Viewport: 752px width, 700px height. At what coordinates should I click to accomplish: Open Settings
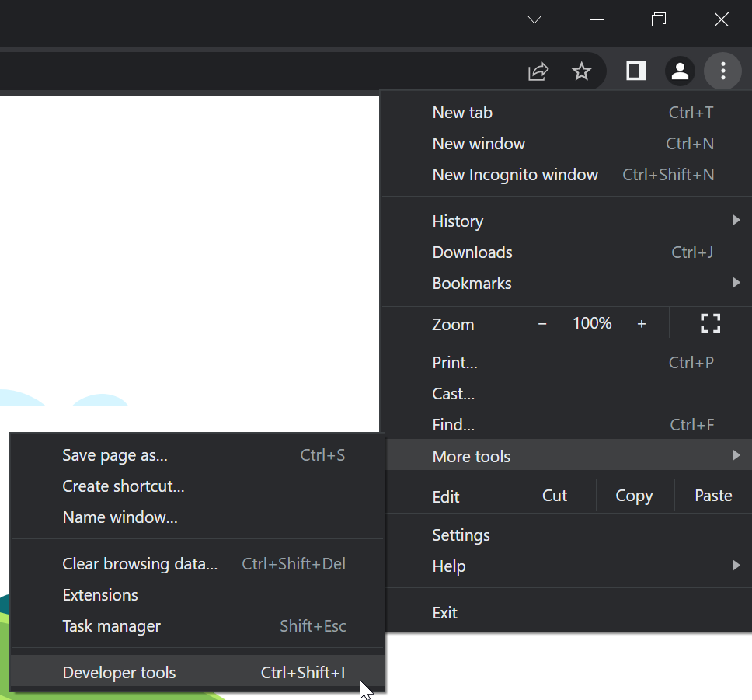click(x=568, y=535)
